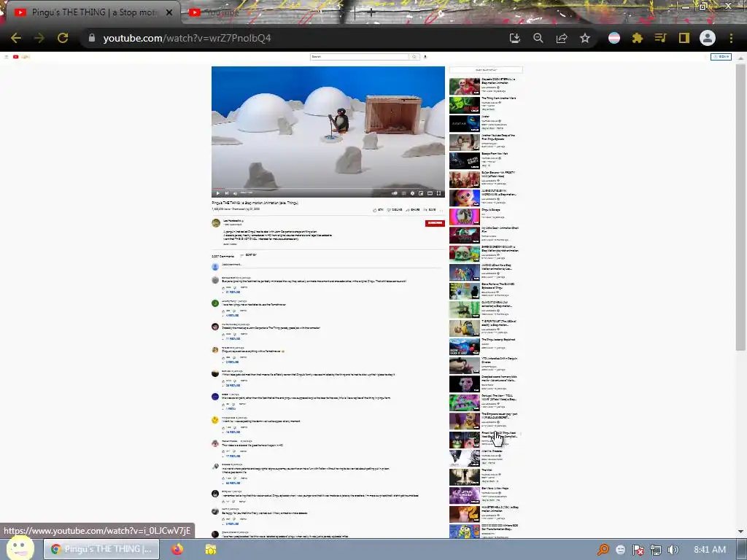Open the Chrome three-dot menu

pos(731,38)
